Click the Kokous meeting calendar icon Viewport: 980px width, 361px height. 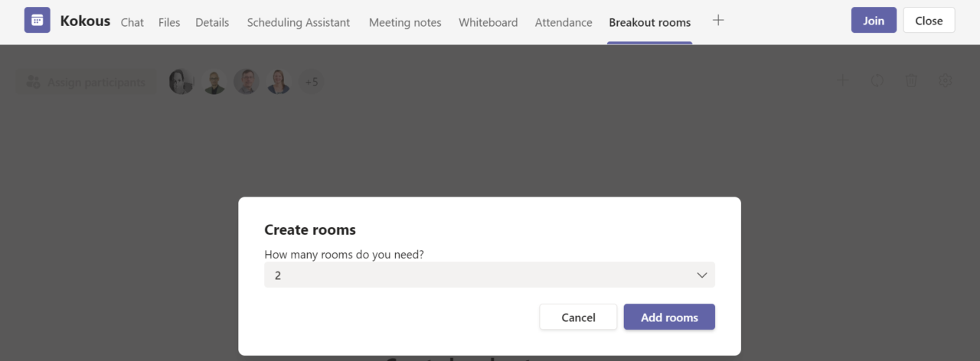[37, 21]
